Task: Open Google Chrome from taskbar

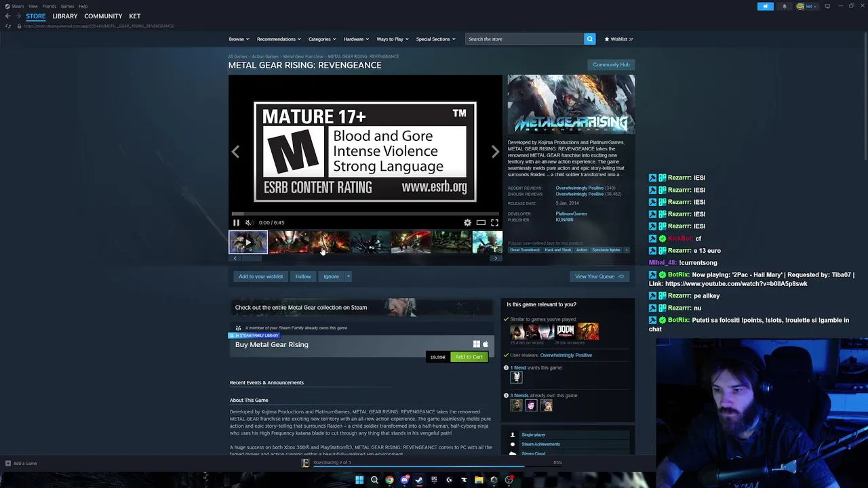Action: coord(389,480)
